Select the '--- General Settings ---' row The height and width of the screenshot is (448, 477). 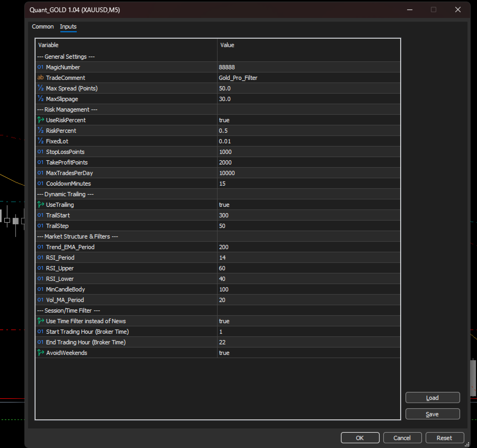pyautogui.click(x=218, y=57)
